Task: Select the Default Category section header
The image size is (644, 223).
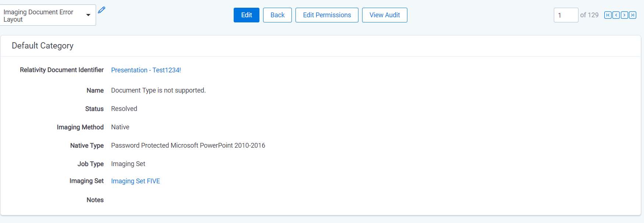Action: [x=43, y=46]
